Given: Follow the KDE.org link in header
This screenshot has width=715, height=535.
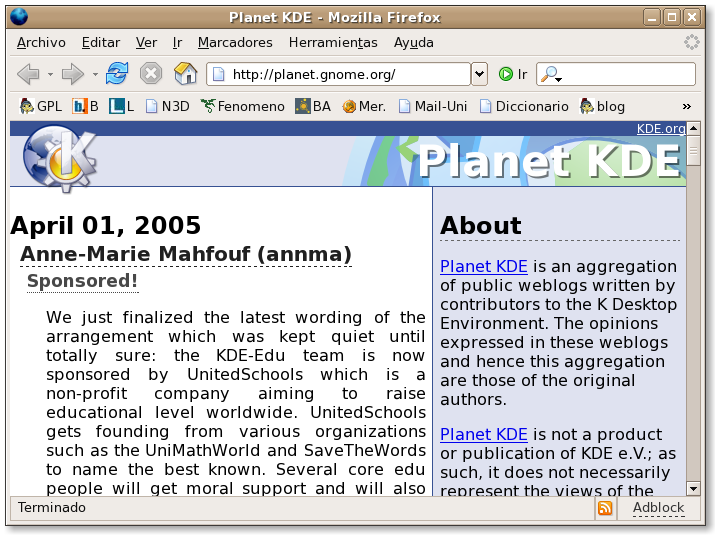Looking at the screenshot, I should pos(661,128).
